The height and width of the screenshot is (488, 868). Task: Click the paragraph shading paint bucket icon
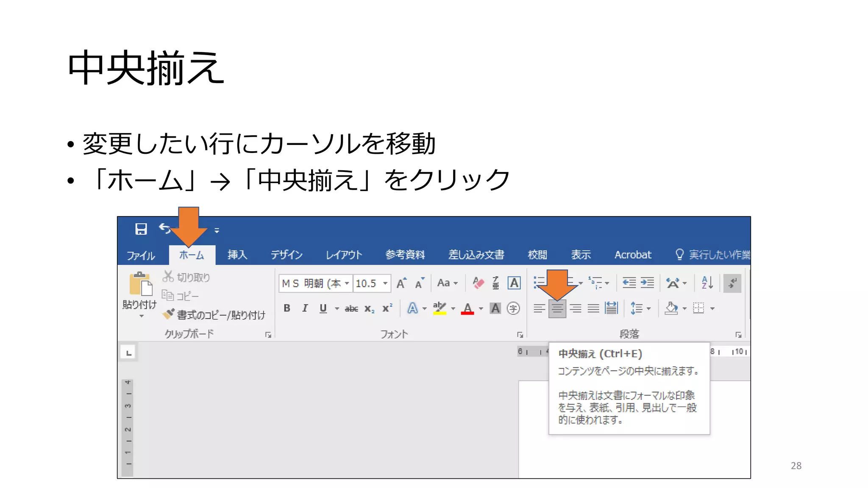(x=671, y=308)
